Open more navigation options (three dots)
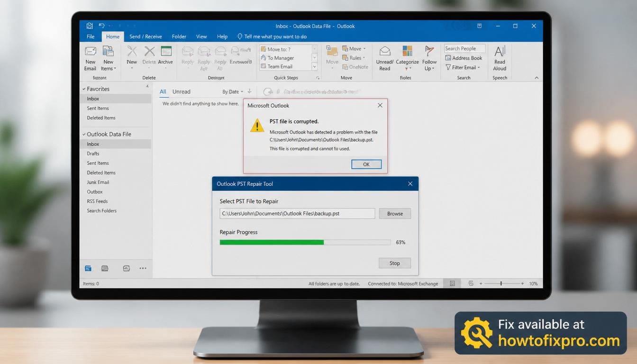Viewport: 637px width, 364px height. [143, 268]
